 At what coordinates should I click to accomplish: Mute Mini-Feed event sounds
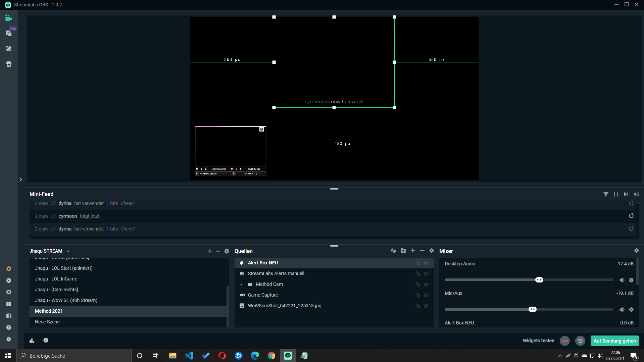pos(636,194)
